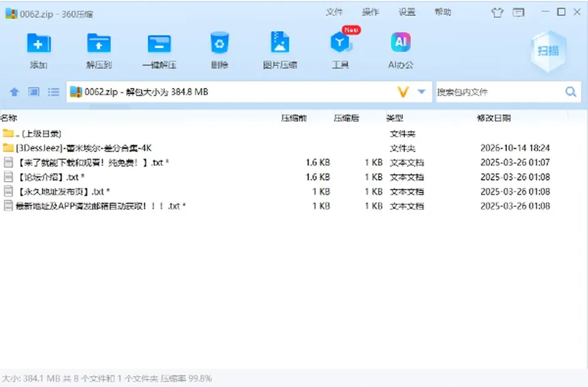
Task: Select the [3DessJeez] folder entry
Action: 294,148
